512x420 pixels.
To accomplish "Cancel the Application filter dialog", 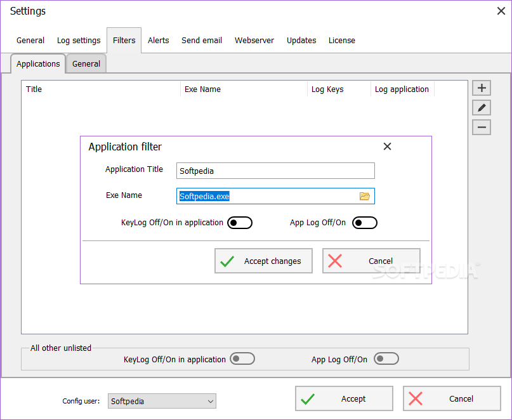I will point(371,261).
